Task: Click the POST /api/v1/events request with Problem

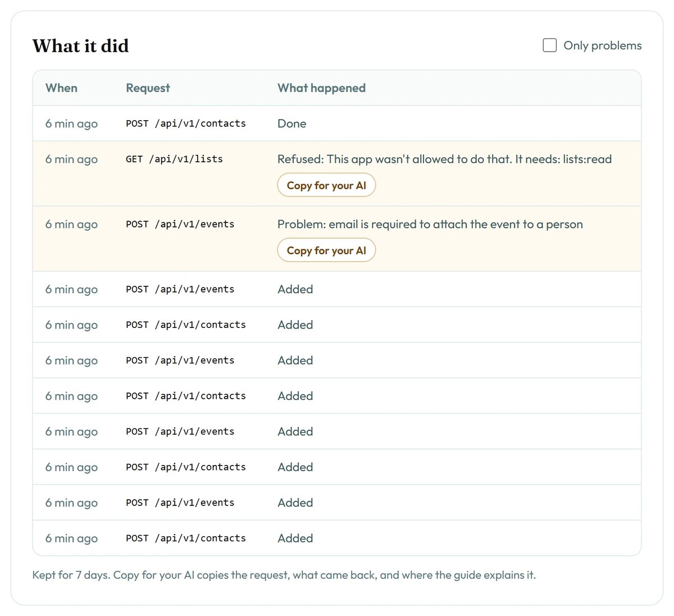Action: pyautogui.click(x=180, y=224)
